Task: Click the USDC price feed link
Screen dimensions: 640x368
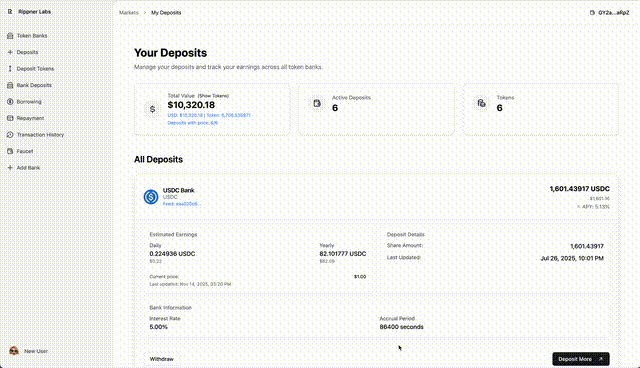Action: (182, 204)
